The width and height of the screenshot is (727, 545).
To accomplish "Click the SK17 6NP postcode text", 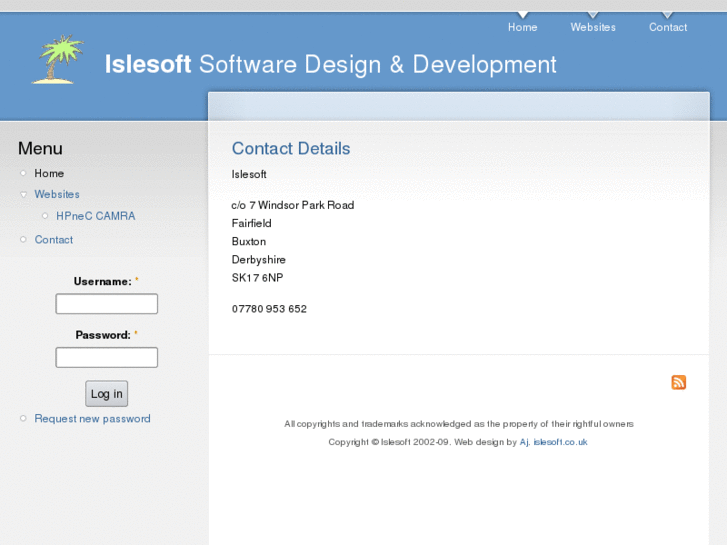I will coord(257,278).
